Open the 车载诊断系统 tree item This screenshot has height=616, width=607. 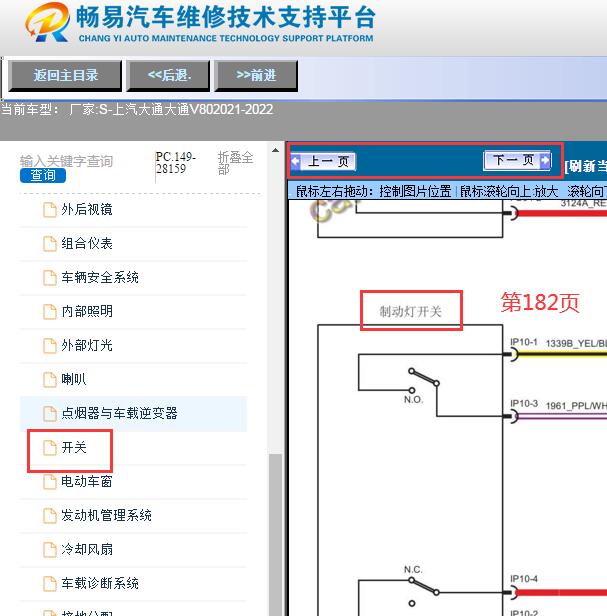pos(100,583)
